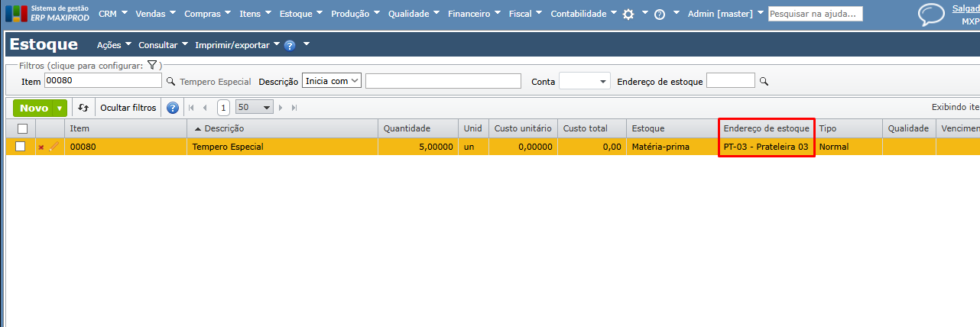Toggle the select-all checkbox in grid header

22,128
